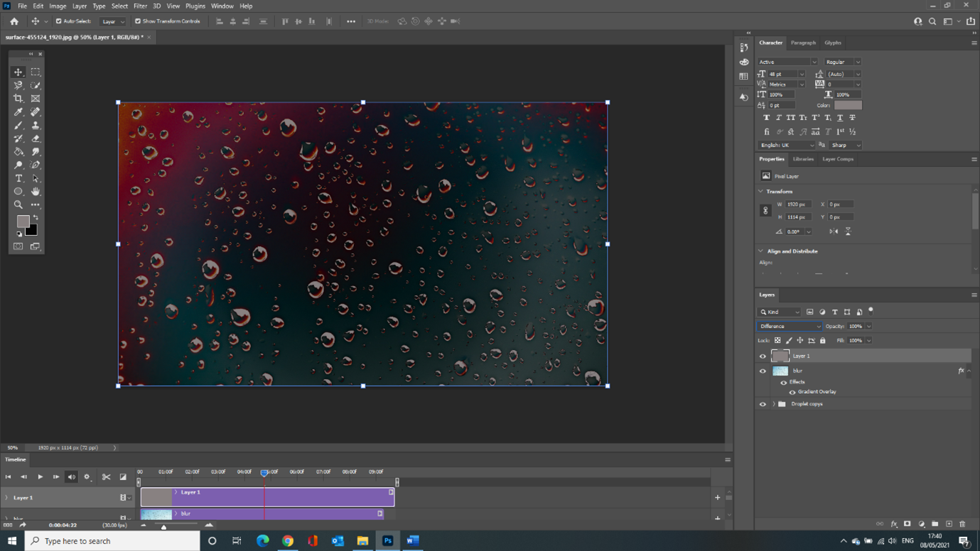Screen dimensions: 980x551
Task: Toggle timeline audio playback mute button
Action: pyautogui.click(x=71, y=477)
